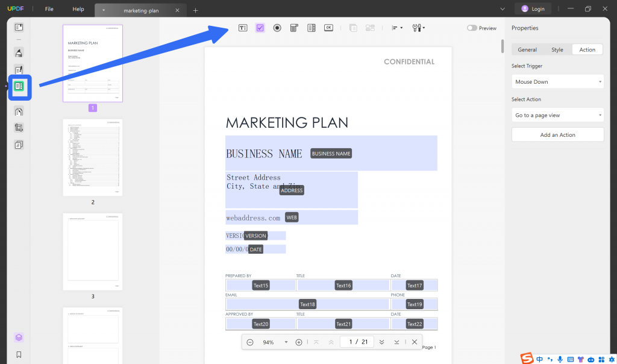
Task: Expand the zoom percentage dropdown
Action: [x=286, y=342]
